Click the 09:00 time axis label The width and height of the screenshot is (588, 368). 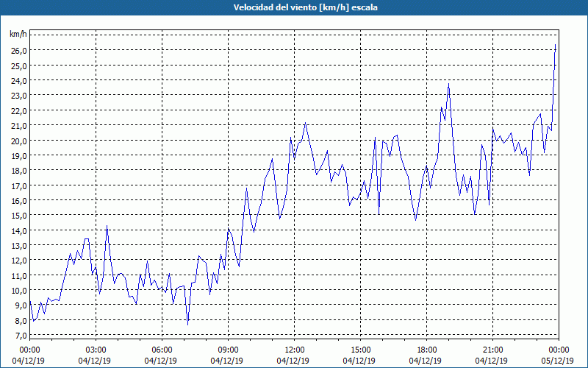coord(228,350)
